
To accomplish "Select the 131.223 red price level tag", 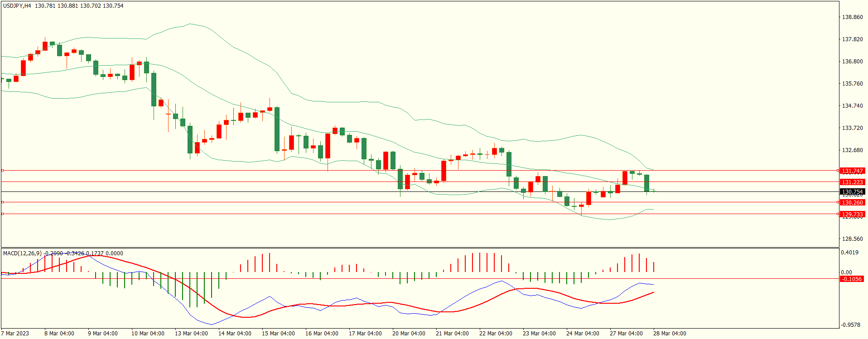I will 852,182.
